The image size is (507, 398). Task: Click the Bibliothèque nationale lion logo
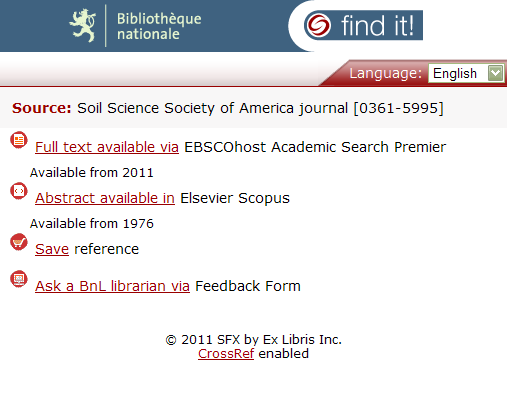coord(83,26)
